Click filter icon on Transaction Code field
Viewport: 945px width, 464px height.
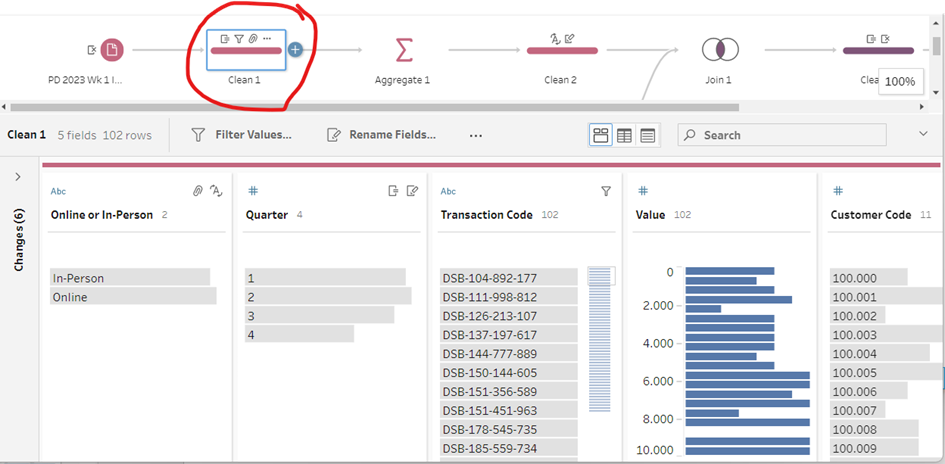coord(606,191)
